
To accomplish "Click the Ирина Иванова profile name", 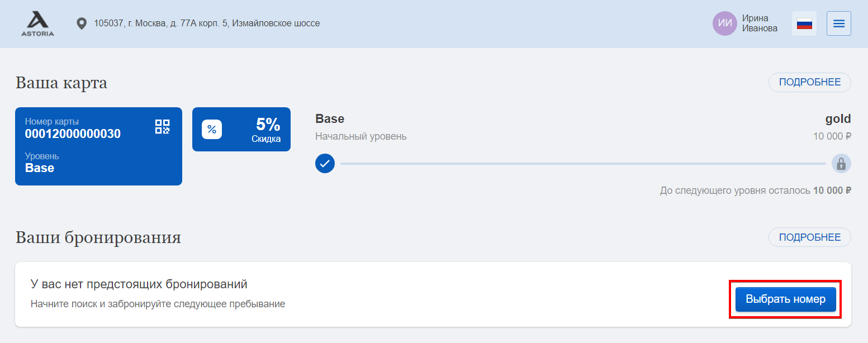I will tap(760, 23).
